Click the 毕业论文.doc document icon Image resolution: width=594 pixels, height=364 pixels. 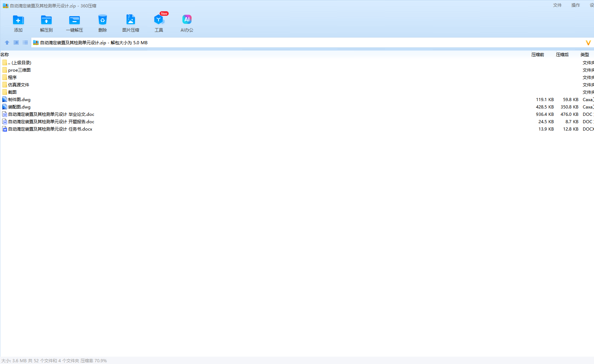click(x=5, y=114)
